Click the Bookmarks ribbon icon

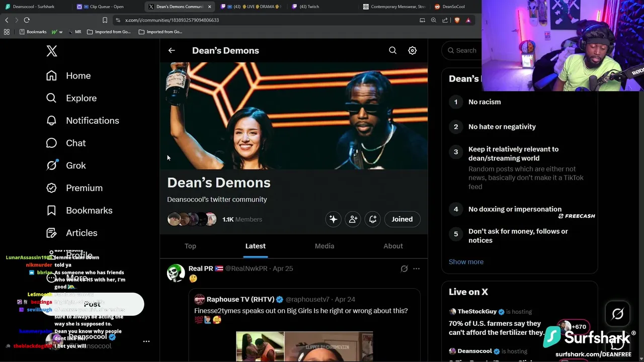[51, 210]
